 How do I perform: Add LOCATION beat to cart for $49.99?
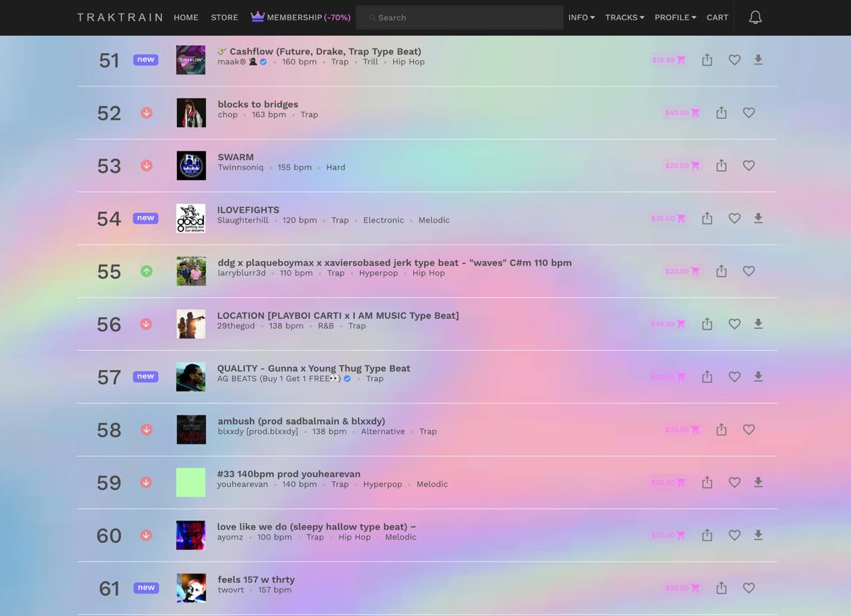668,324
